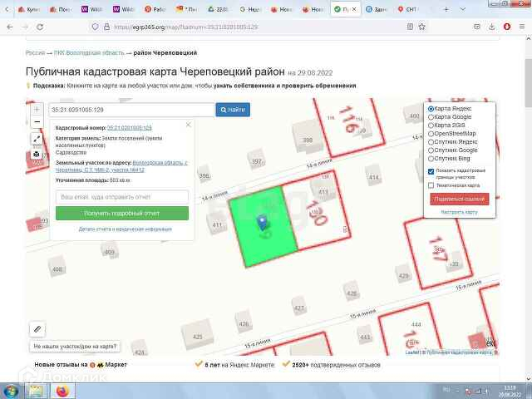Open the browser downloads panel
The height and width of the screenshot is (399, 532).
click(491, 27)
